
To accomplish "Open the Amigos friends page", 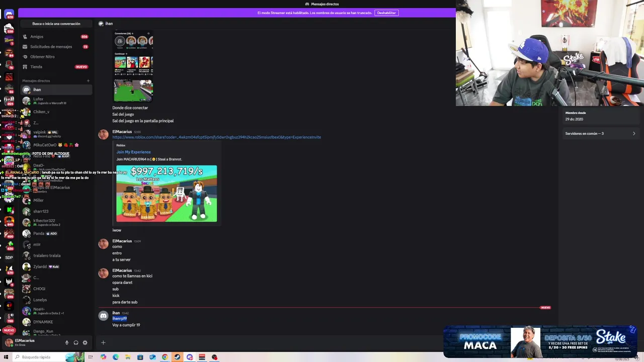I will point(56,37).
